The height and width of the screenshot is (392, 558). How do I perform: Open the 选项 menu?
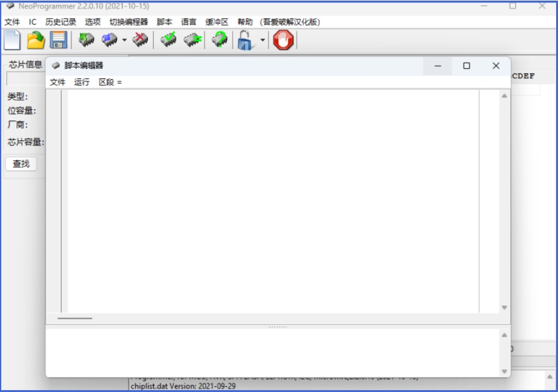click(x=93, y=22)
